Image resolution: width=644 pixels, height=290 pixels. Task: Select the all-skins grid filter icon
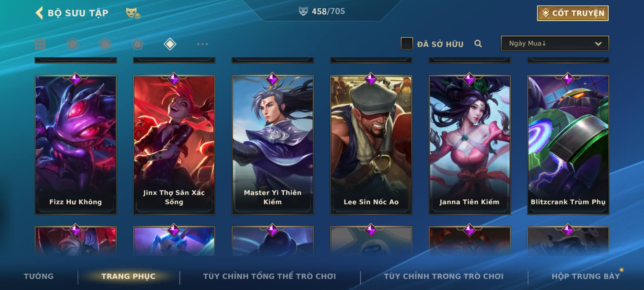[40, 44]
